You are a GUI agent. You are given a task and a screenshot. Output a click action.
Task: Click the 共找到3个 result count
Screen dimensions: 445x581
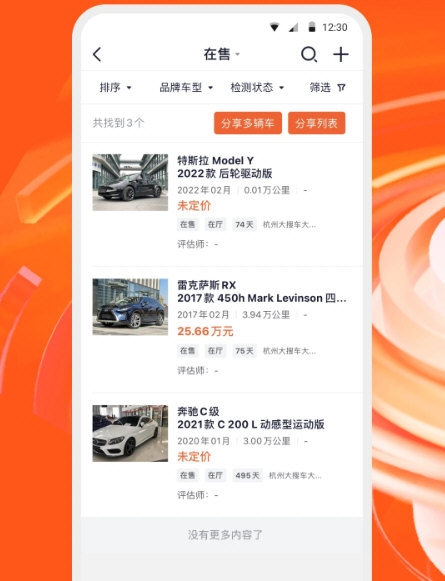click(x=118, y=123)
